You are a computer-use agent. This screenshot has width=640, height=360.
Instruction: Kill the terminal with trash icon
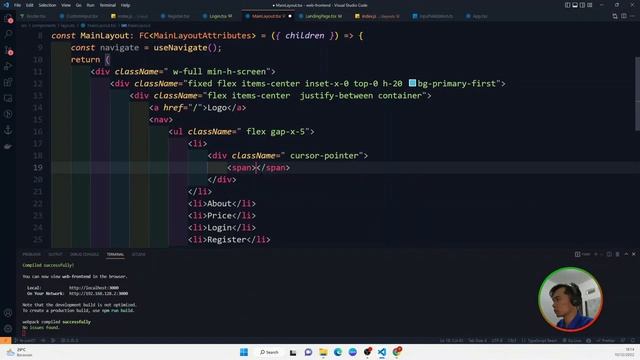(x=618, y=254)
